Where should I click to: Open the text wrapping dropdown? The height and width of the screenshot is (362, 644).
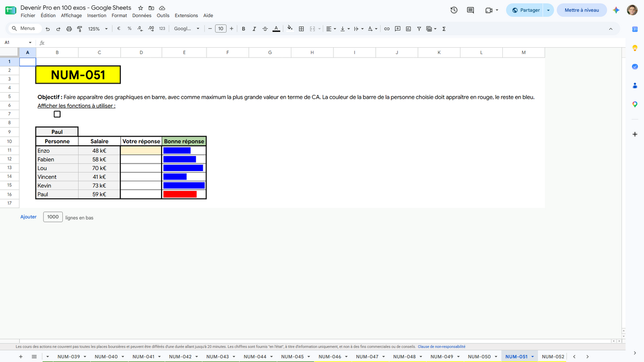click(x=359, y=29)
